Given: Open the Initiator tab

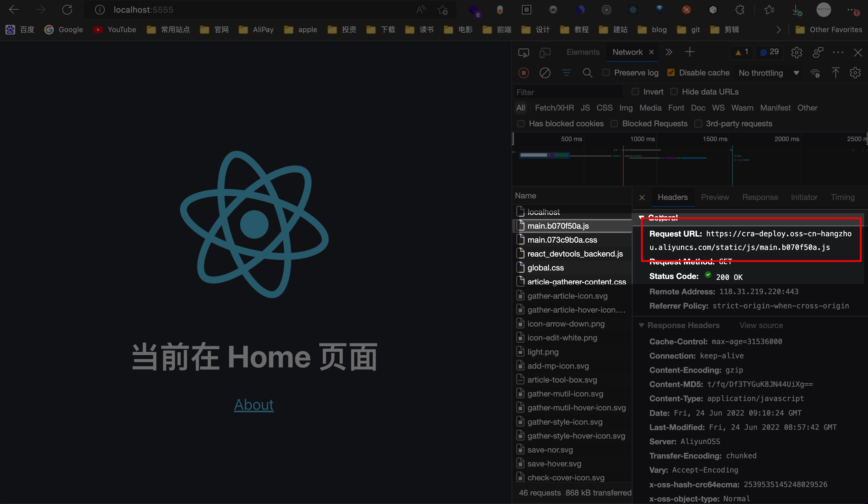Looking at the screenshot, I should click(x=804, y=197).
